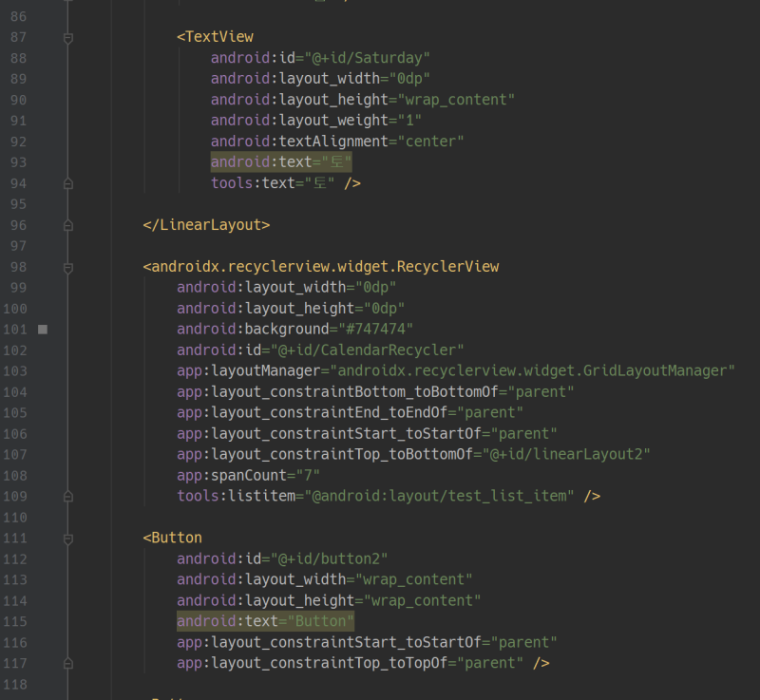Click layout_constraintEnd_toEndOf on line 105
The image size is (760, 700).
pyautogui.click(x=329, y=413)
